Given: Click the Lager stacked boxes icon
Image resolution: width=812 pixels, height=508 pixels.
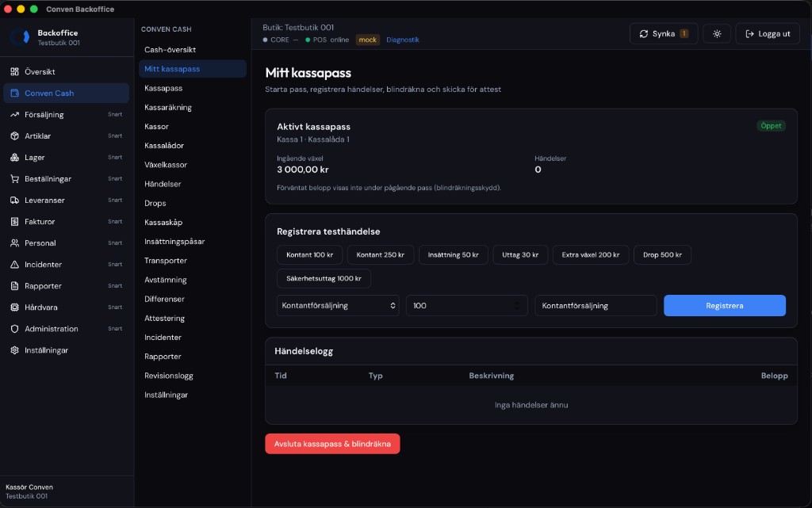Looking at the screenshot, I should [x=14, y=157].
